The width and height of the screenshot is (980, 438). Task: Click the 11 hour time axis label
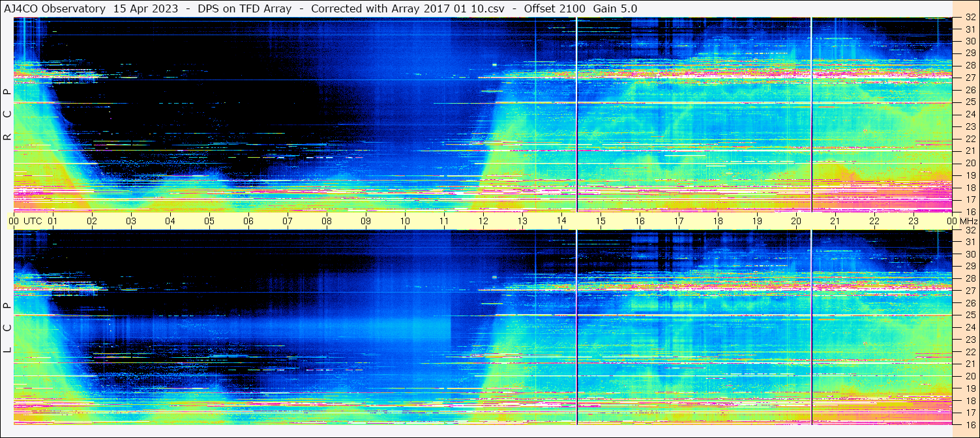pos(444,221)
